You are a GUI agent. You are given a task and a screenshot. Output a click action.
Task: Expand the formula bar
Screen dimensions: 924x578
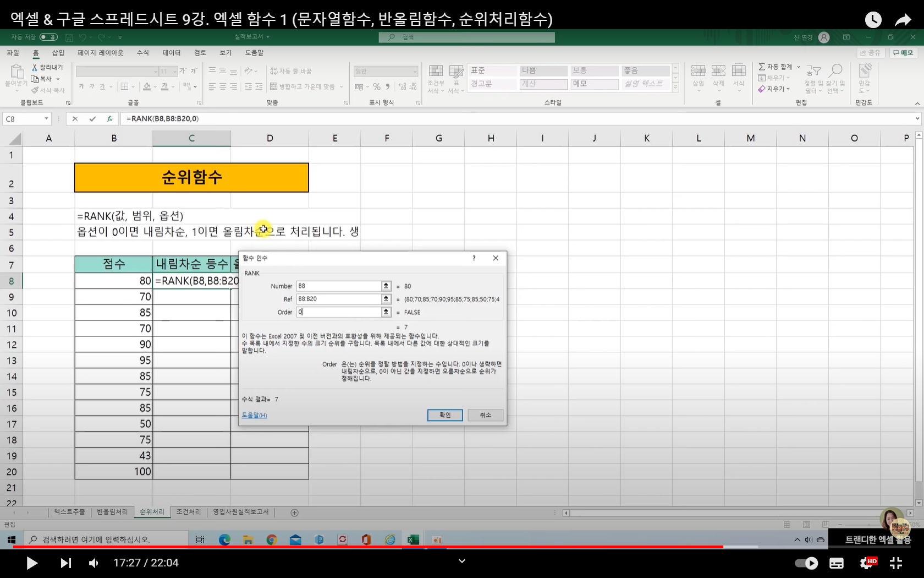tap(917, 118)
